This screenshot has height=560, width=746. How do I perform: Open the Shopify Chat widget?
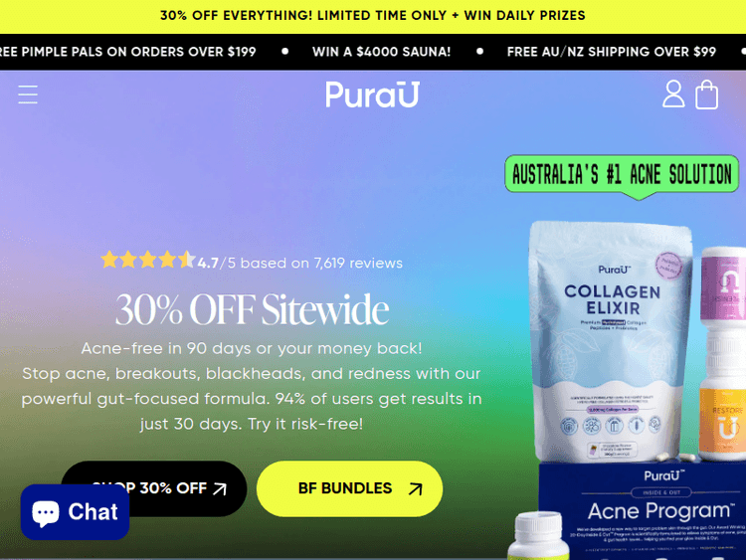click(x=76, y=512)
